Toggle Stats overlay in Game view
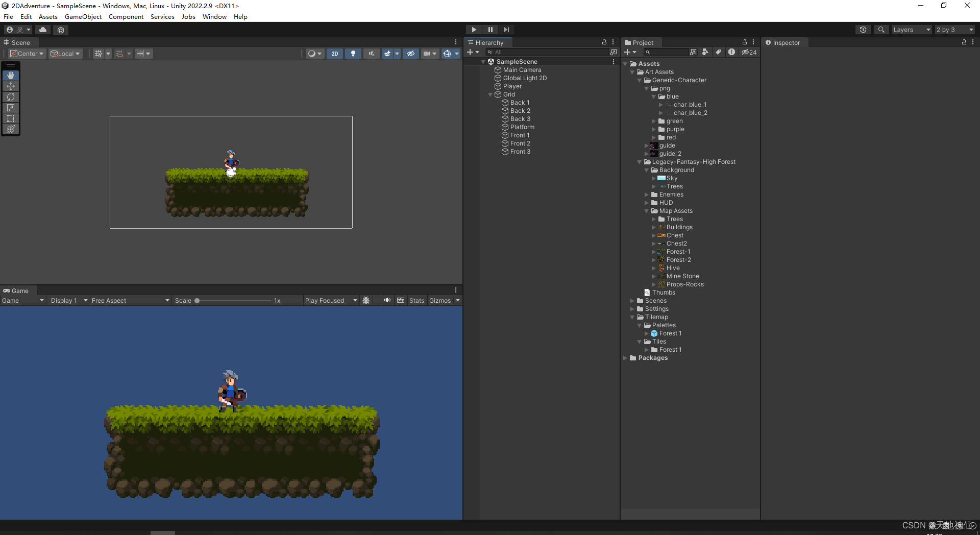 (x=416, y=301)
